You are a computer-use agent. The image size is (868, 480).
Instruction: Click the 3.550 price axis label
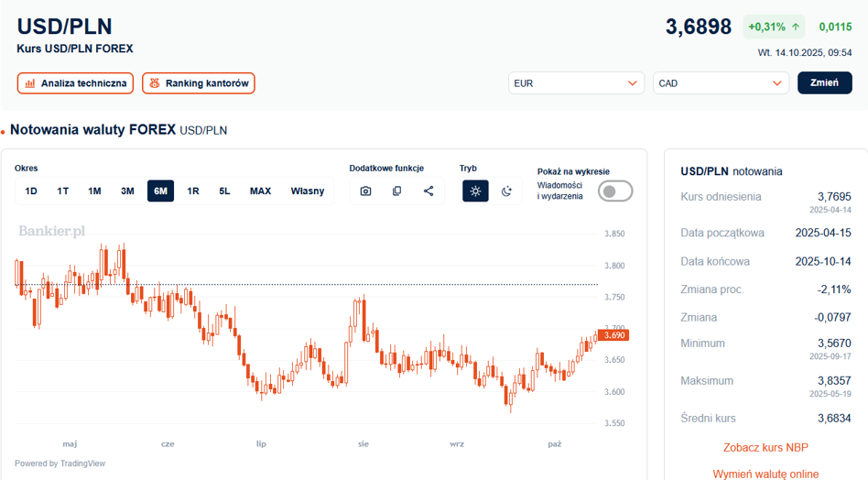coord(614,423)
